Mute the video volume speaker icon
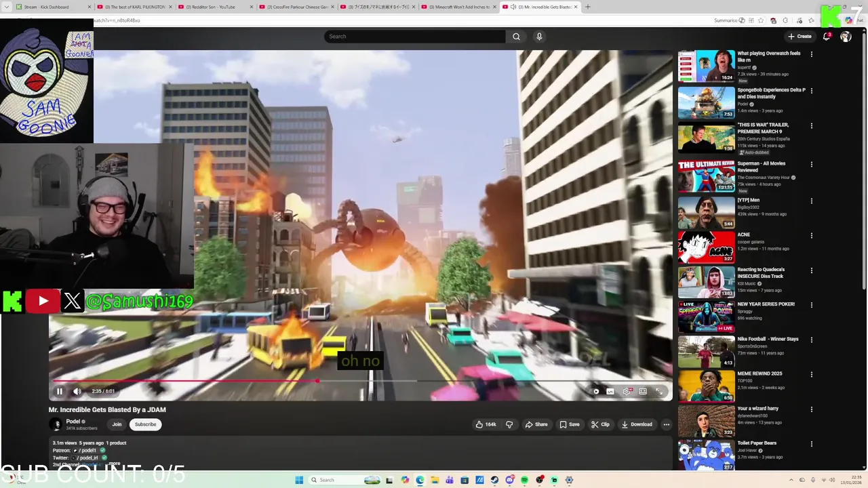Screen dimensions: 868x488 (77, 391)
